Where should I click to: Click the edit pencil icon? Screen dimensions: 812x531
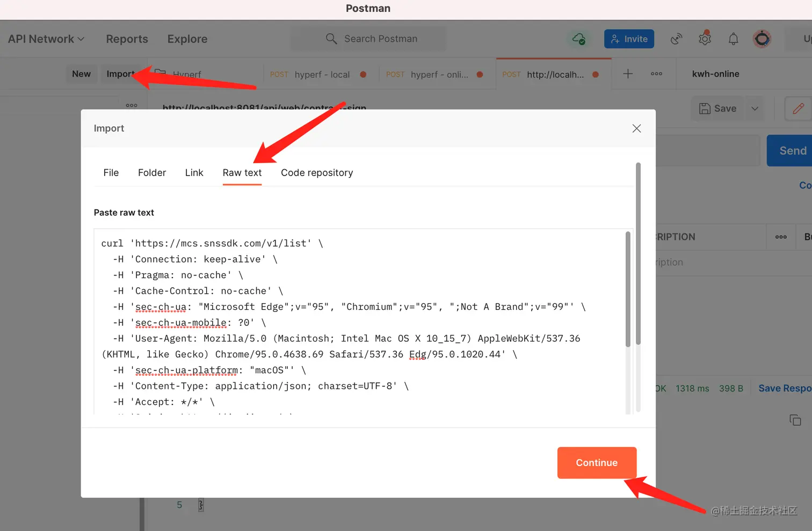tap(798, 108)
